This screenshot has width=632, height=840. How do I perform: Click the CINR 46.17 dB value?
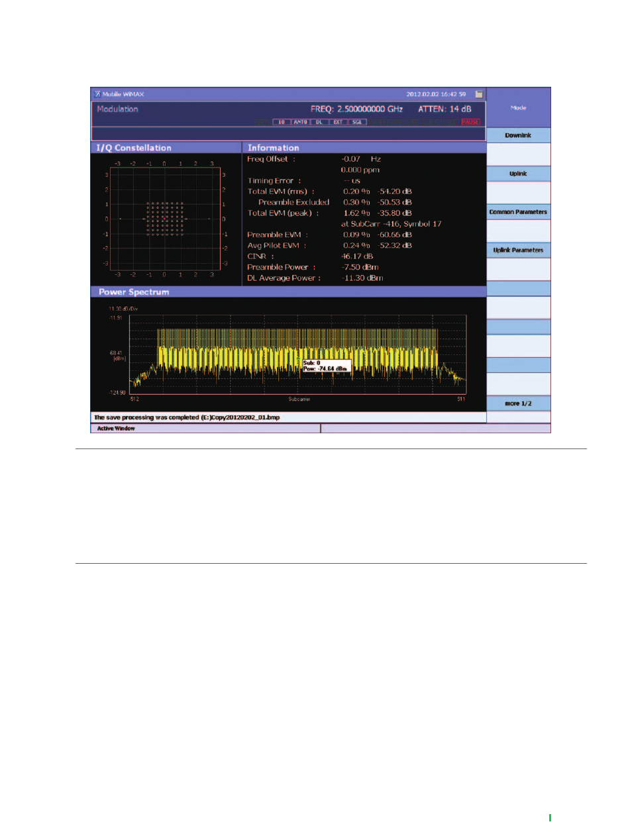click(x=357, y=256)
